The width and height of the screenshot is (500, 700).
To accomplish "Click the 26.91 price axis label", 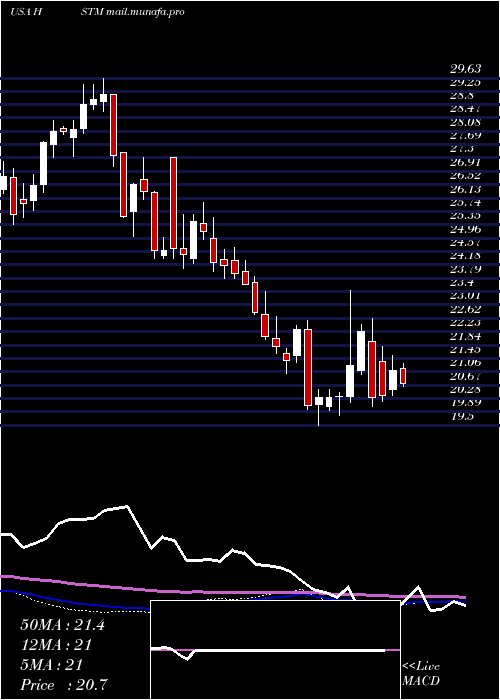I will point(465,162).
